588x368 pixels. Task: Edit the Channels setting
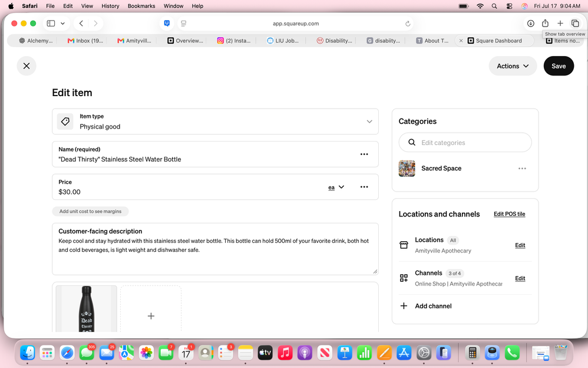[520, 278]
